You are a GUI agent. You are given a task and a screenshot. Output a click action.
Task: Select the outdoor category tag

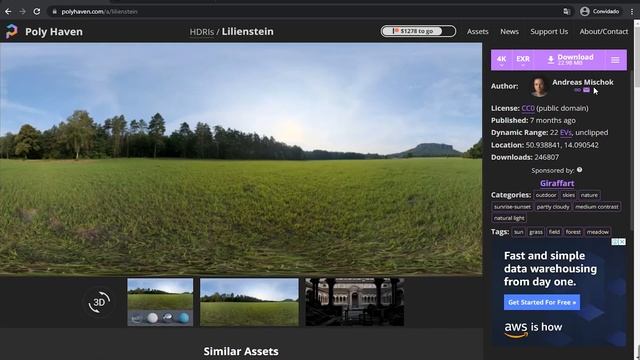click(x=546, y=195)
